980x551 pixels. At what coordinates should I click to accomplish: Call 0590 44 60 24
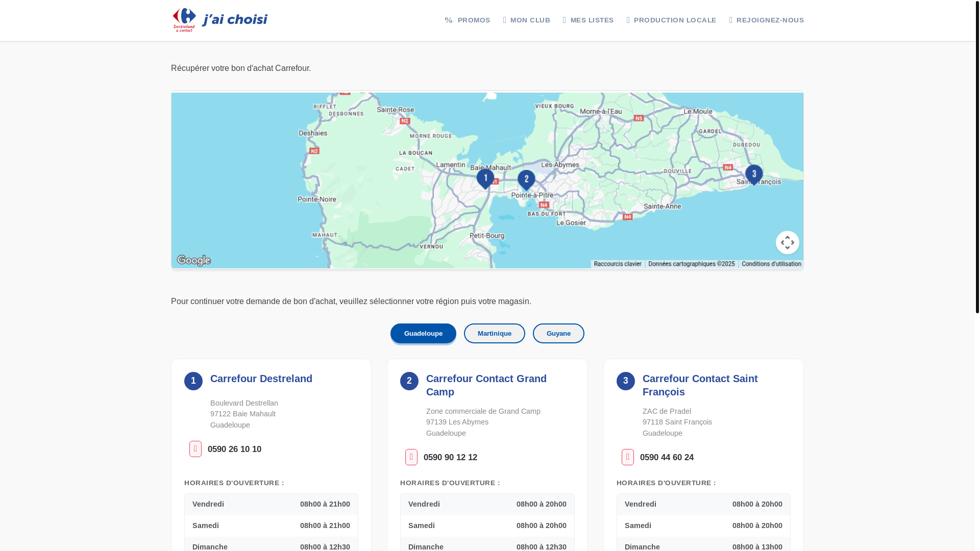[667, 458]
